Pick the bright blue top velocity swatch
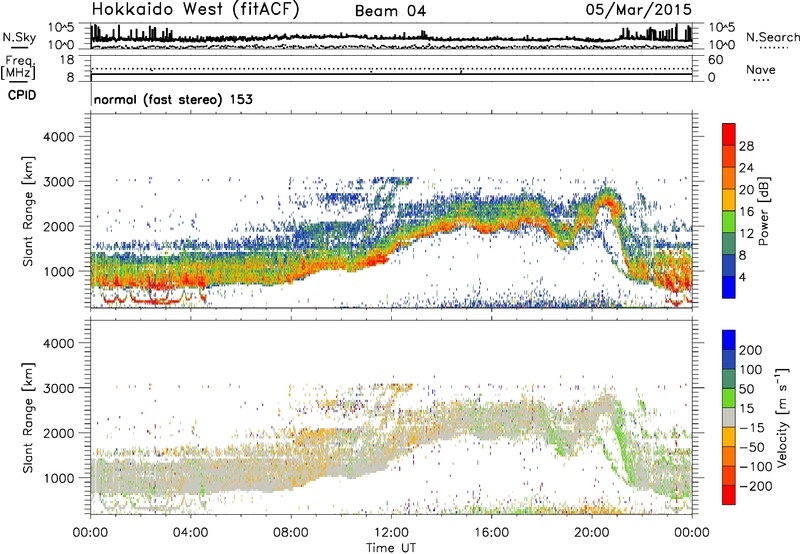 coord(729,340)
